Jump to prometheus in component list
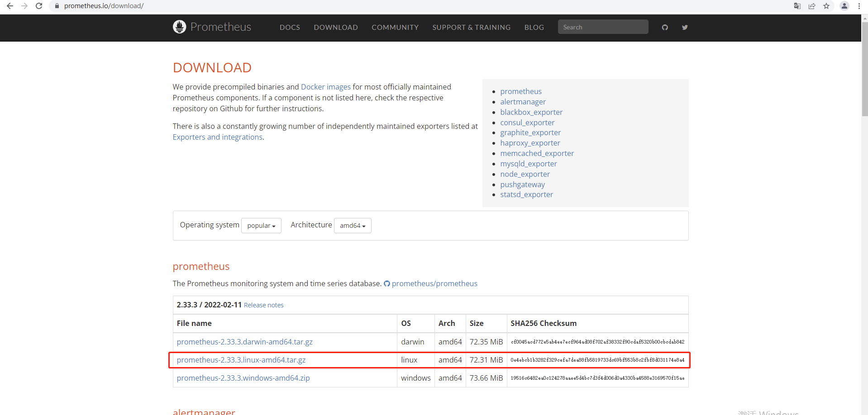The height and width of the screenshot is (415, 868). tap(520, 91)
